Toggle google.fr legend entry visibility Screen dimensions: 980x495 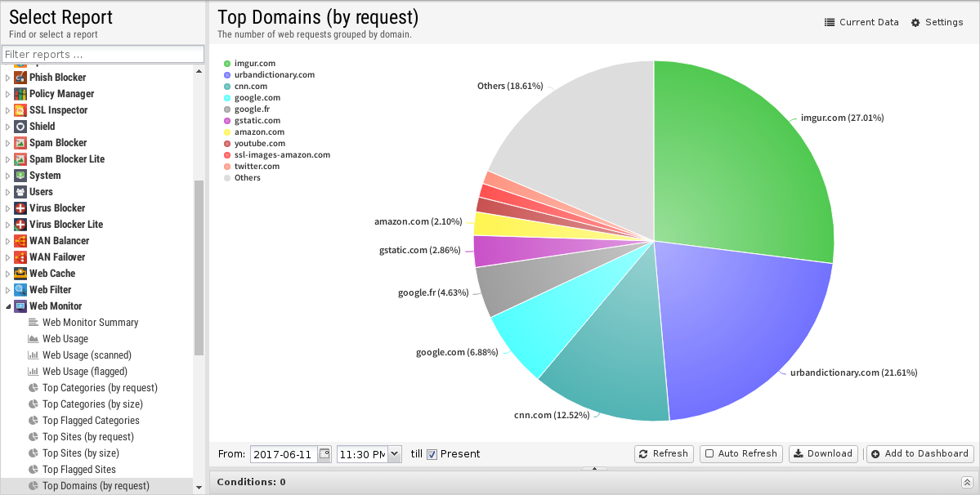coord(247,109)
